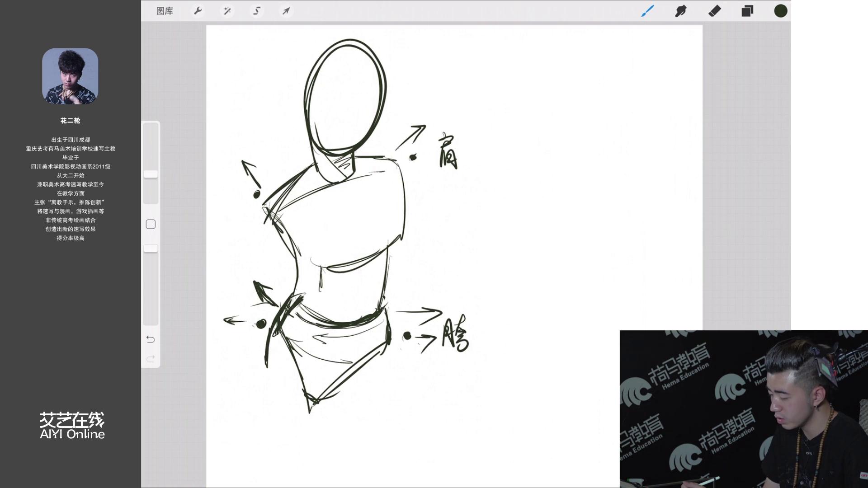Viewport: 868px width, 488px height.
Task: Select the Transform arrow tool
Action: point(286,11)
